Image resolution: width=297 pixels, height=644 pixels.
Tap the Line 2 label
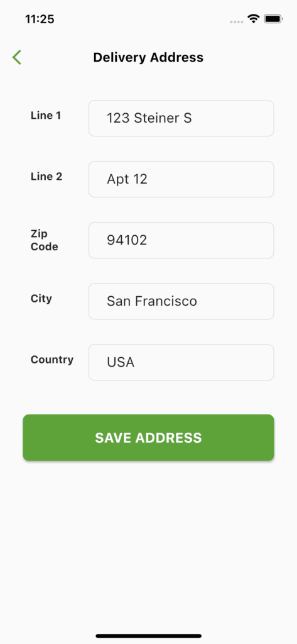click(46, 177)
